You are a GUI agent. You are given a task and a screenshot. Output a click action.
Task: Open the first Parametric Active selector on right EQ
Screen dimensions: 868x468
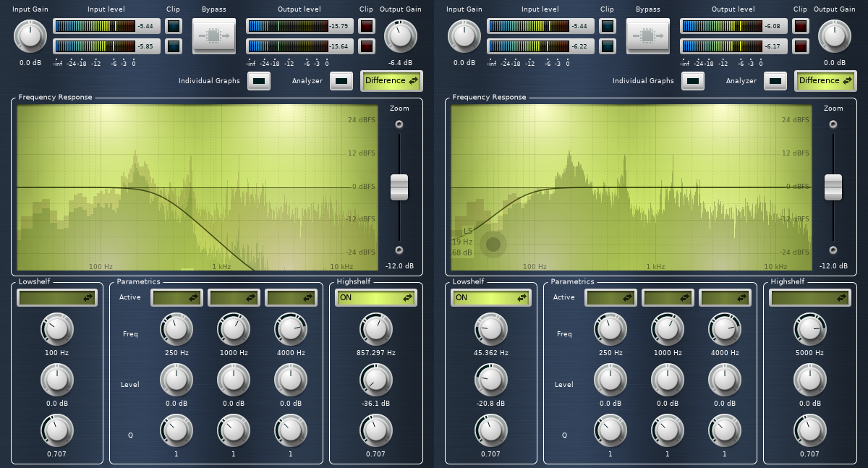point(610,297)
